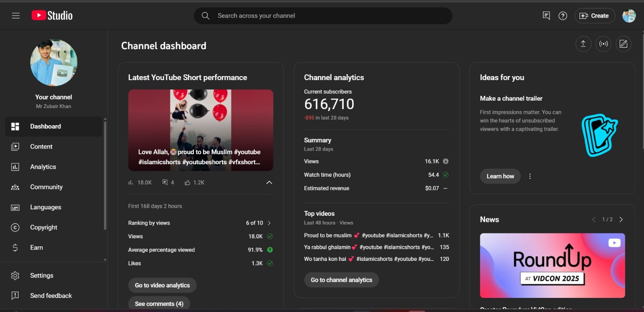
Task: Click Go to video analytics button
Action: pos(162,285)
